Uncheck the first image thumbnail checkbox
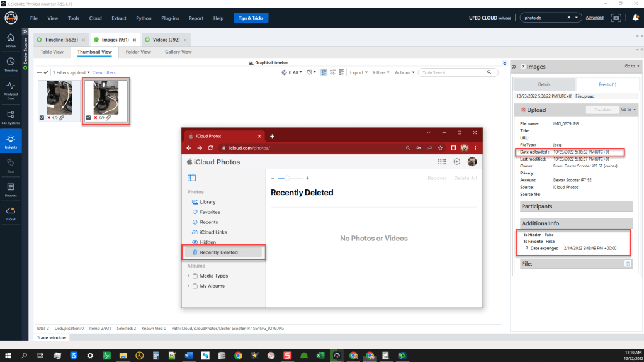Screen dimensions: 644x362 [42, 118]
